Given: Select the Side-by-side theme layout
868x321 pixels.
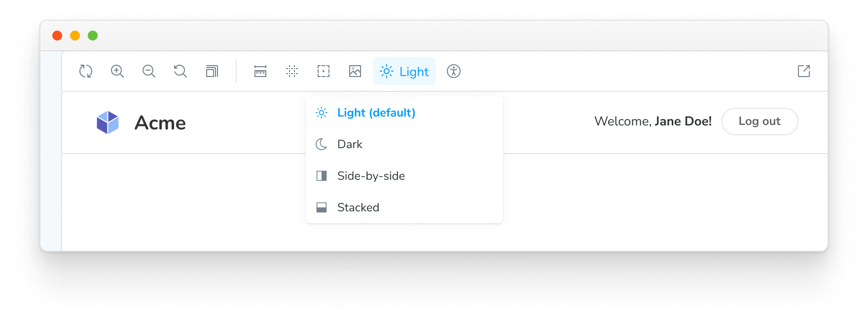Looking at the screenshot, I should (x=371, y=176).
